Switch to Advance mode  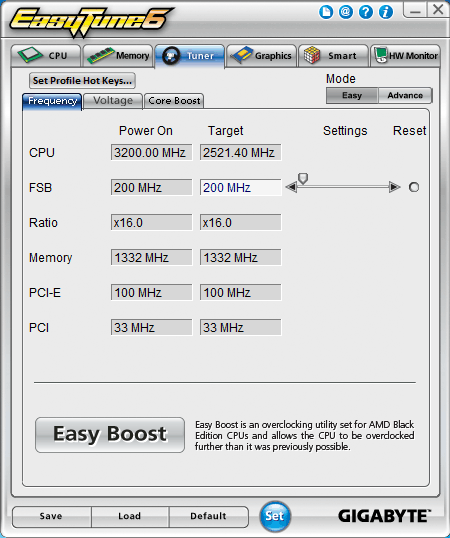[405, 95]
